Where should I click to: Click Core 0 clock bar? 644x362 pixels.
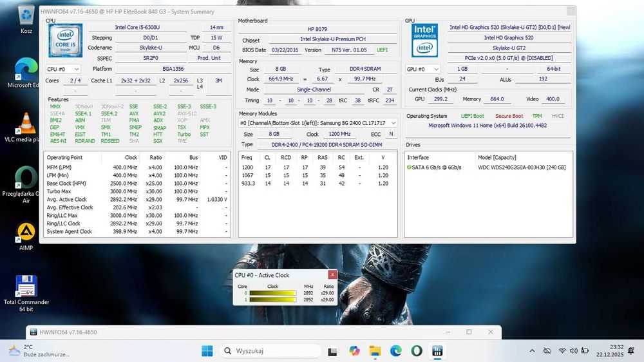tap(272, 293)
